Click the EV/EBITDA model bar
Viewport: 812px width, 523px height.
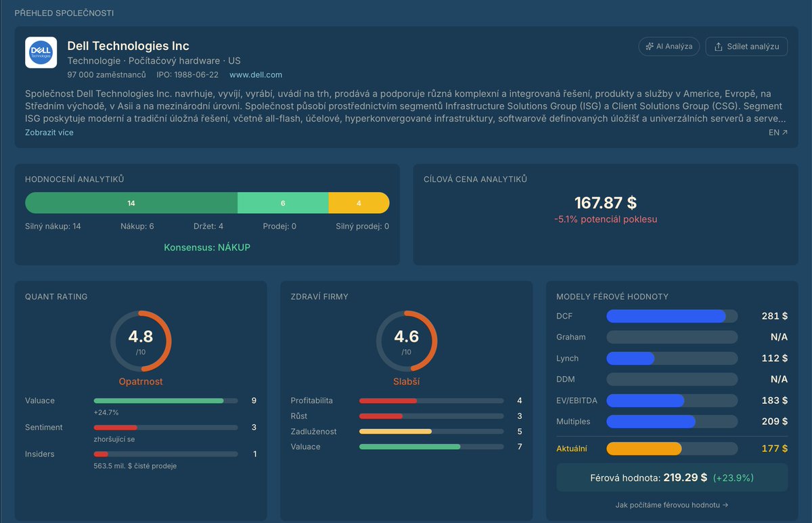click(x=672, y=401)
